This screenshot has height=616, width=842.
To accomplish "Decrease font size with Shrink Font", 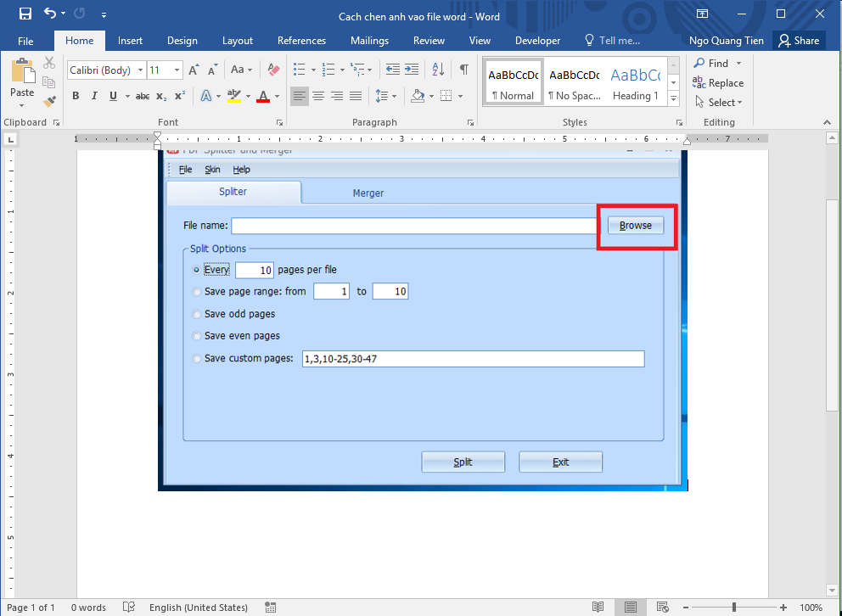I will pyautogui.click(x=213, y=70).
